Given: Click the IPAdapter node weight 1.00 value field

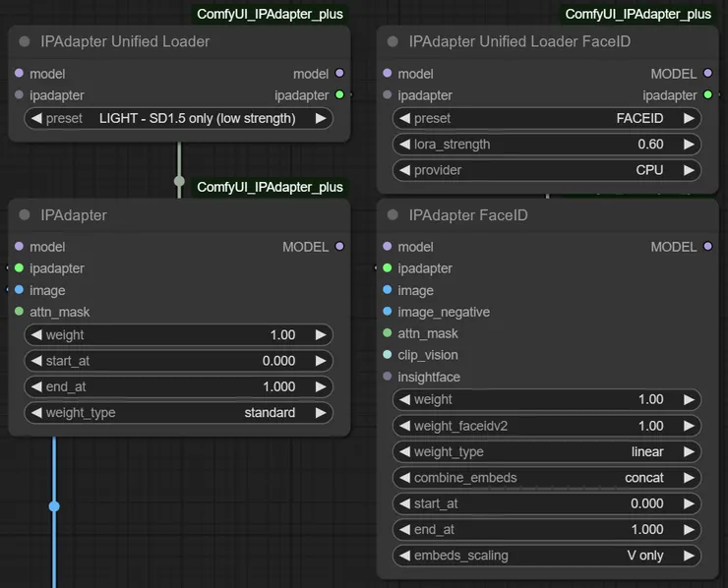Looking at the screenshot, I should (x=178, y=334).
